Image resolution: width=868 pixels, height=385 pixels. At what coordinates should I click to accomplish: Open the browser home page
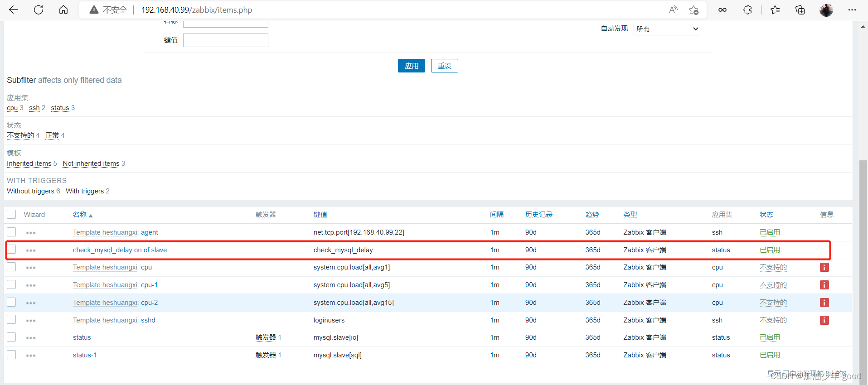point(63,10)
